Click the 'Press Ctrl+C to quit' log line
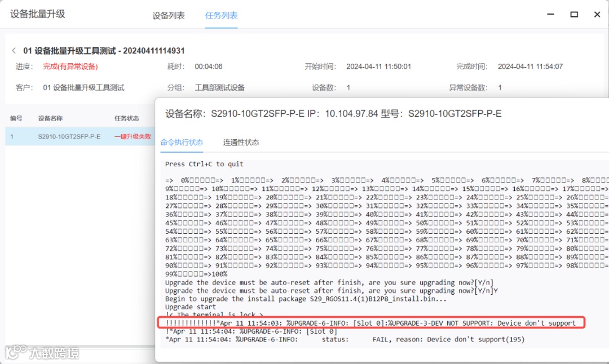The width and height of the screenshot is (609, 364). tap(204, 164)
